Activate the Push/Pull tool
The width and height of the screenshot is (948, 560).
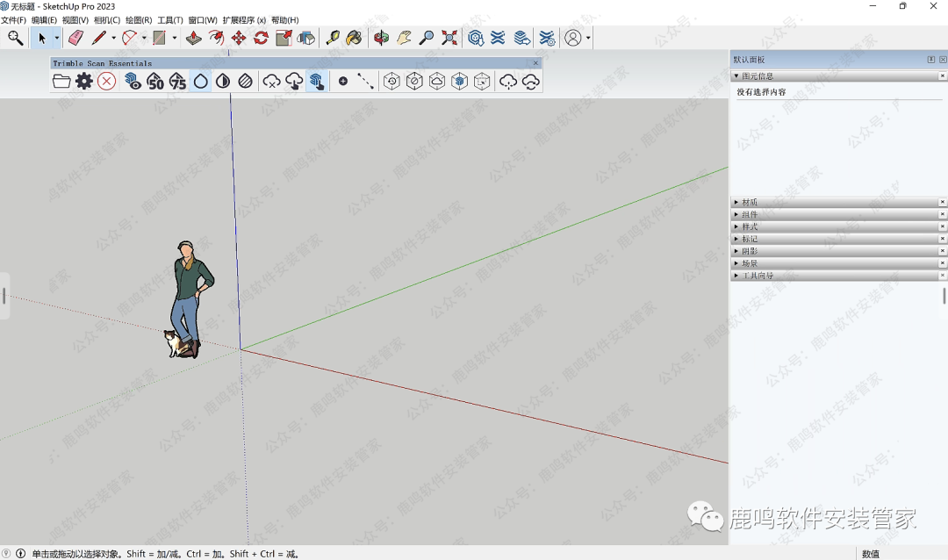coord(194,38)
